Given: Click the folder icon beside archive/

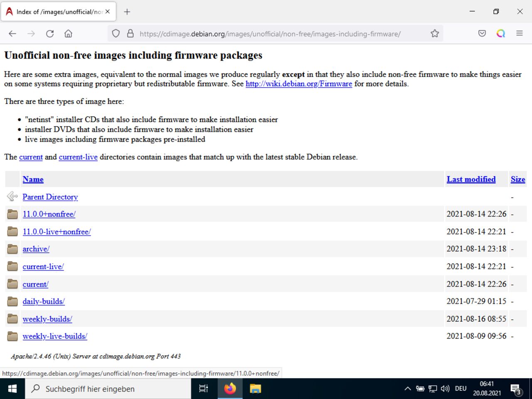Looking at the screenshot, I should point(12,249).
